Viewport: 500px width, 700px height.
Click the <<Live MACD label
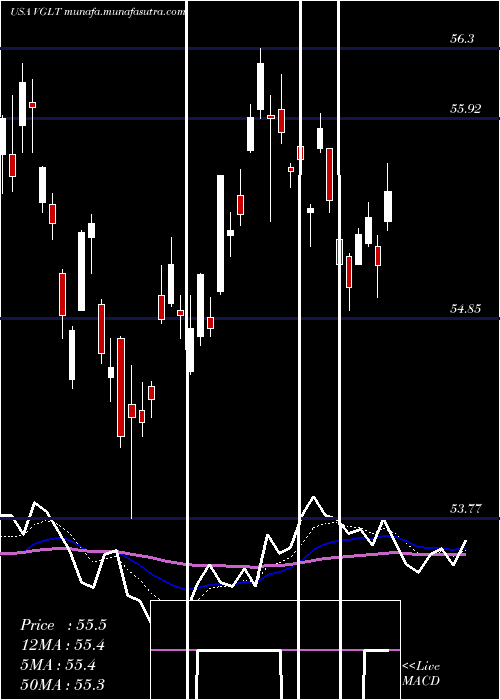(421, 674)
